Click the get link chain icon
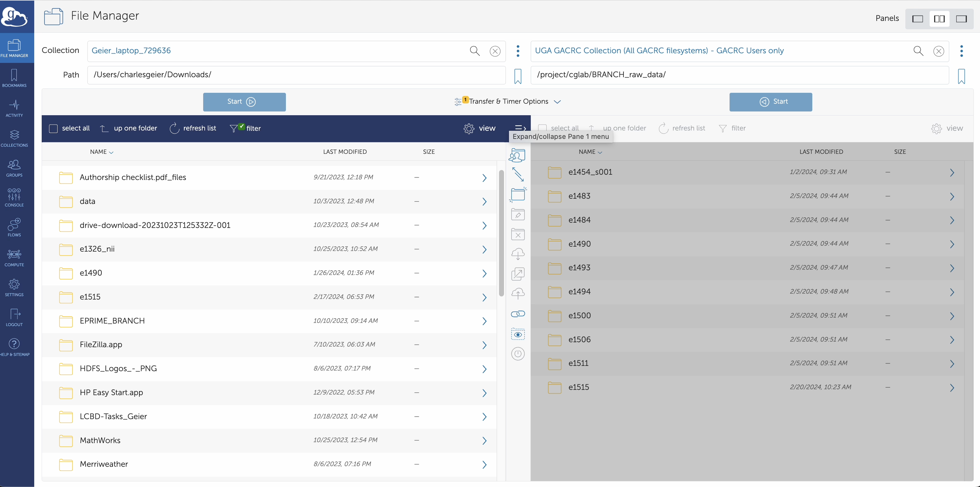The height and width of the screenshot is (487, 980). click(x=518, y=314)
